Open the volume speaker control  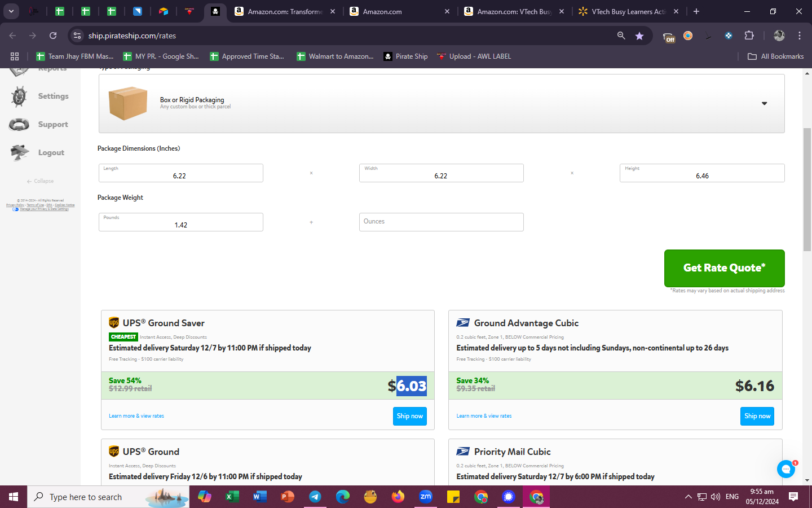point(716,497)
